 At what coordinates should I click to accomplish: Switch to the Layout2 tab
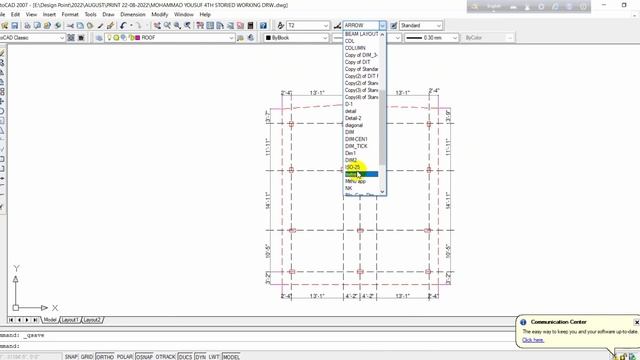(x=92, y=320)
